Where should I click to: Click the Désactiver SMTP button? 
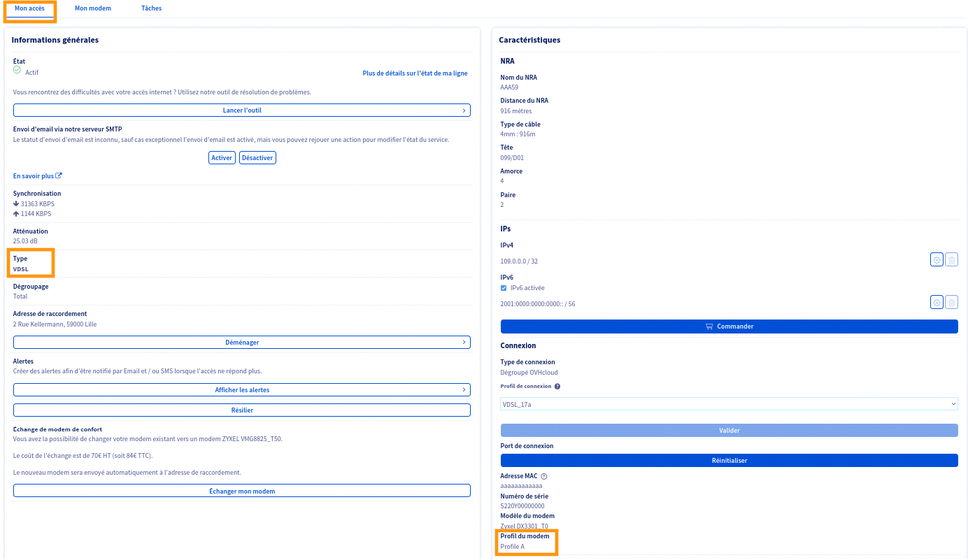[x=257, y=157]
